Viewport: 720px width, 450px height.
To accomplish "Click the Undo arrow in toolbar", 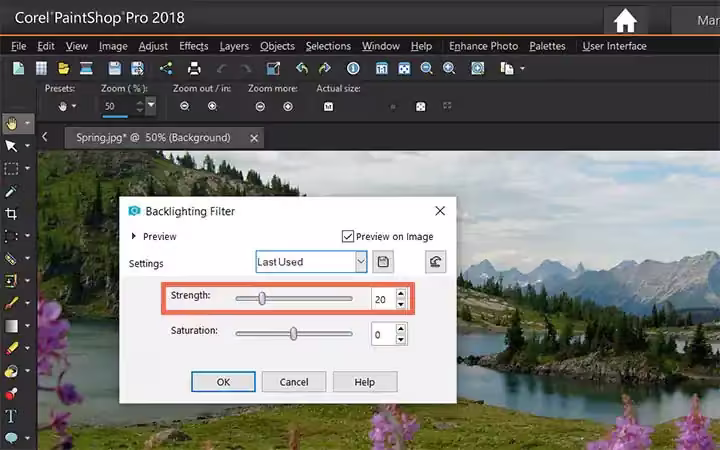I will click(x=222, y=69).
